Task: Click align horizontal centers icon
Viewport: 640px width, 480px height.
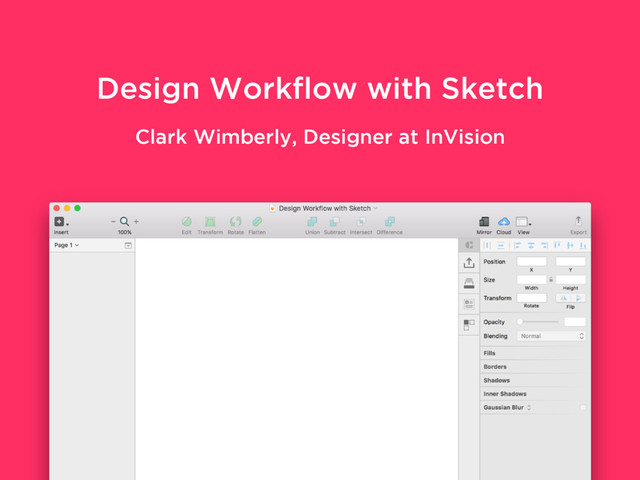Action: (531, 245)
